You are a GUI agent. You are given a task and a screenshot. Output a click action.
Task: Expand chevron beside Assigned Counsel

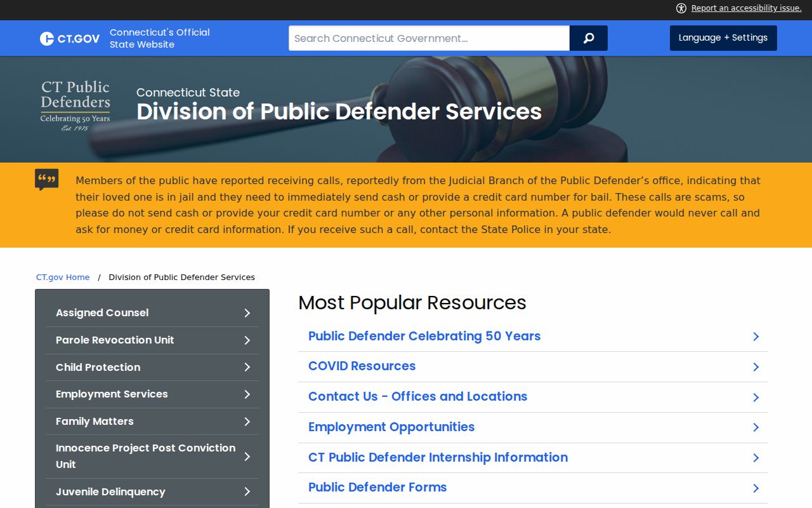(x=247, y=313)
